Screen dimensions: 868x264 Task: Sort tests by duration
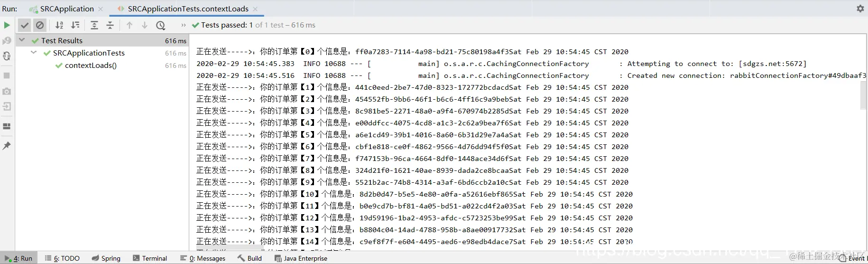pyautogui.click(x=75, y=25)
